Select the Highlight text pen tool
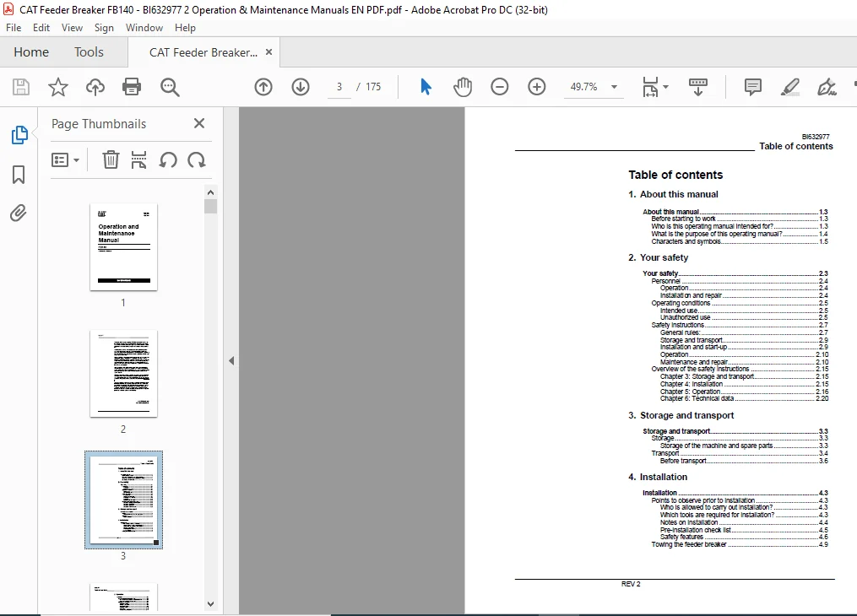The width and height of the screenshot is (857, 616). 790,87
